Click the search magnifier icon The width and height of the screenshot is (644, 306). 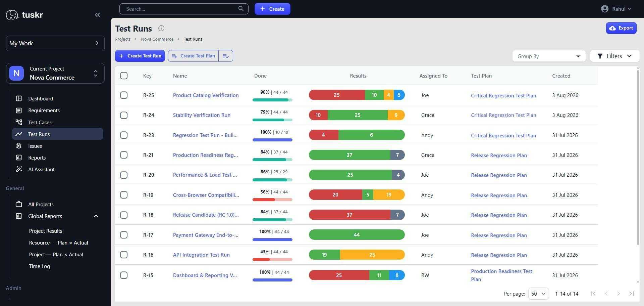[241, 9]
